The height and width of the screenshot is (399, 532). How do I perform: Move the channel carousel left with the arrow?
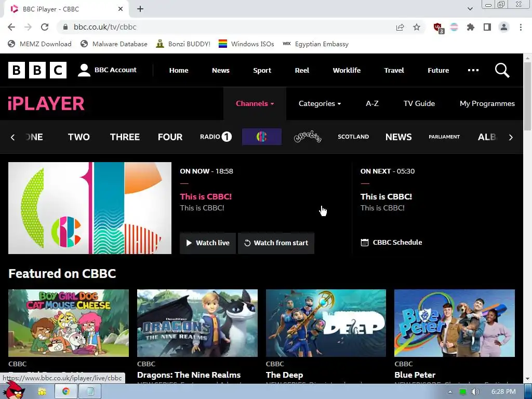[13, 137]
